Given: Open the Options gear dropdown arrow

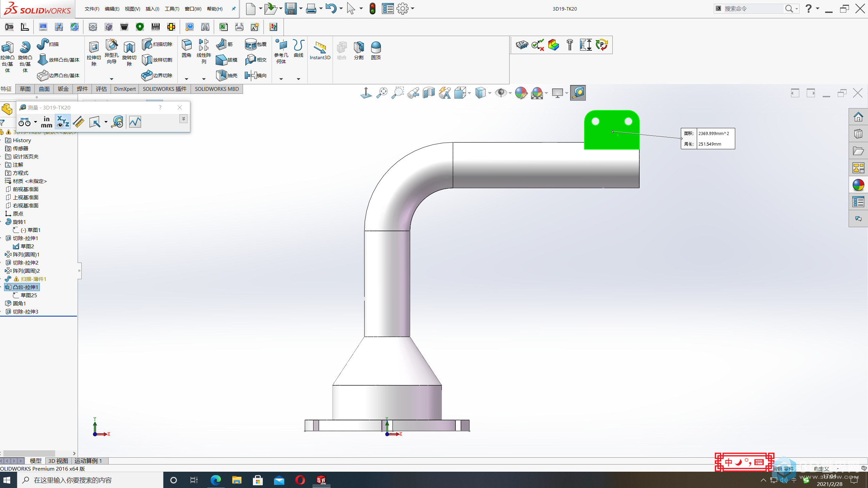Looking at the screenshot, I should (x=413, y=9).
